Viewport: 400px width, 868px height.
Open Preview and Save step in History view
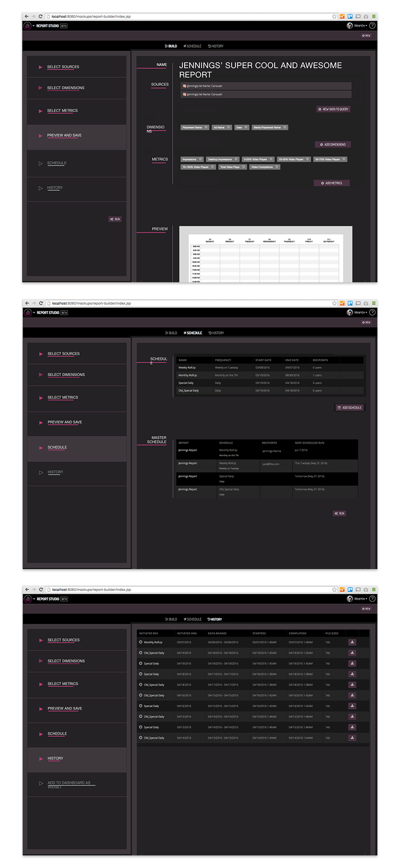point(65,708)
